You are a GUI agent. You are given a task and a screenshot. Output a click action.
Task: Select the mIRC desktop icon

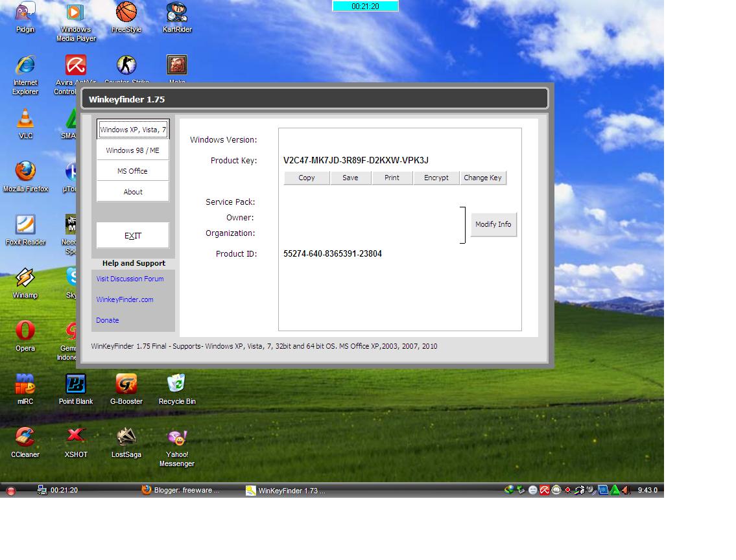(25, 389)
